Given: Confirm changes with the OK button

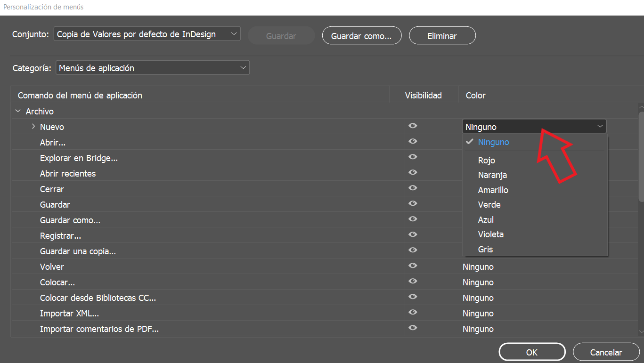Looking at the screenshot, I should [x=532, y=351].
